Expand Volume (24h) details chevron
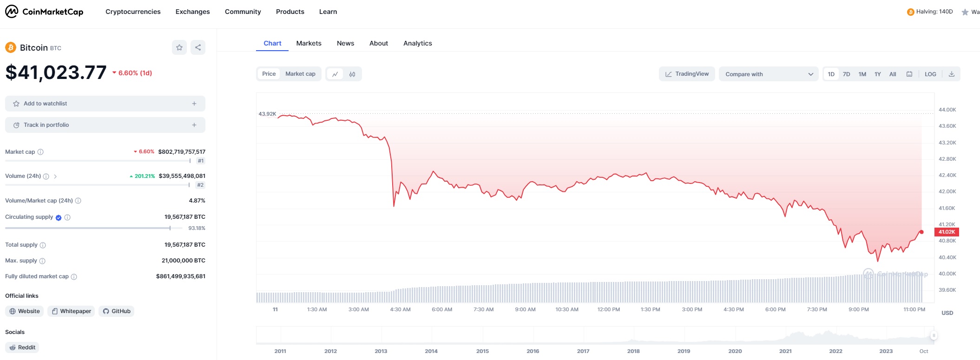Image resolution: width=980 pixels, height=360 pixels. pos(55,177)
